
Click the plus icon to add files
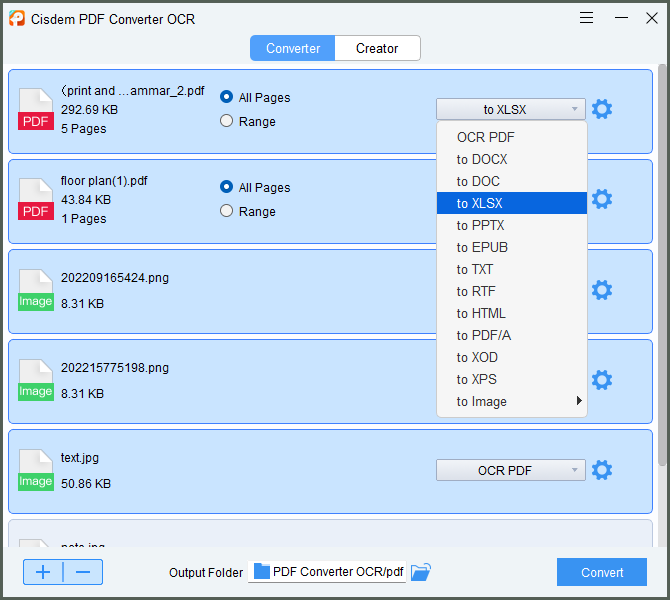[43, 572]
